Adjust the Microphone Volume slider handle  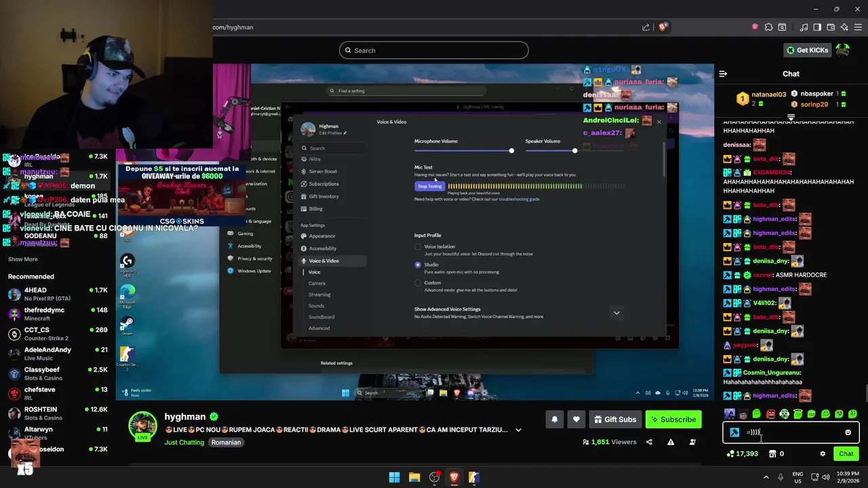point(511,150)
